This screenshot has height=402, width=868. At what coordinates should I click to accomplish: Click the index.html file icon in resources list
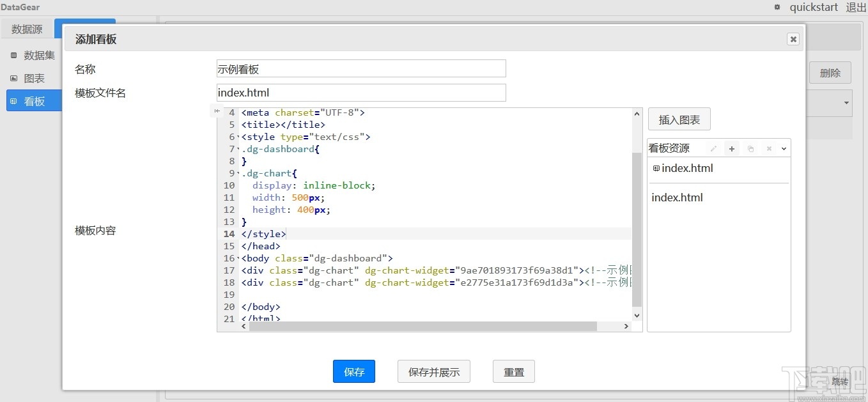[x=656, y=168]
